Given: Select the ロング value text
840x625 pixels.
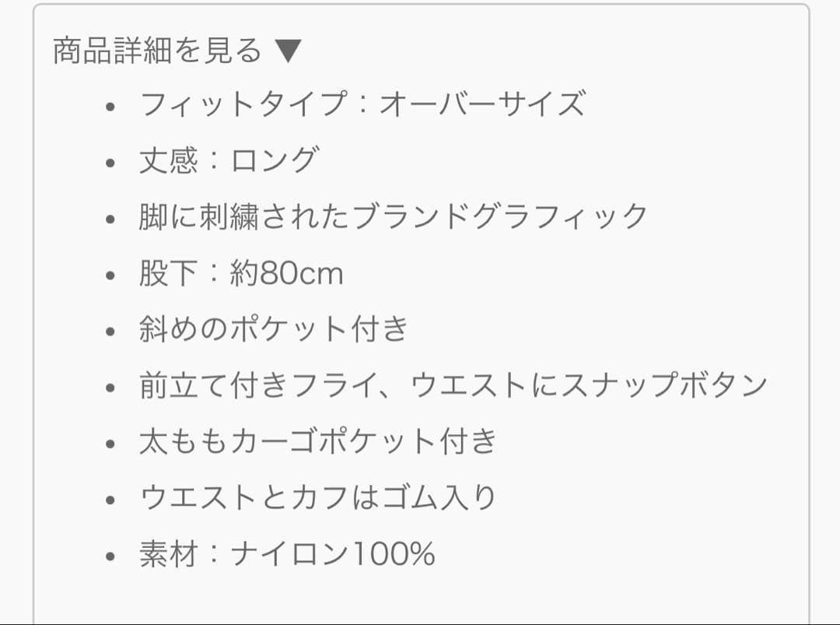Looking at the screenshot, I should coord(274,160).
